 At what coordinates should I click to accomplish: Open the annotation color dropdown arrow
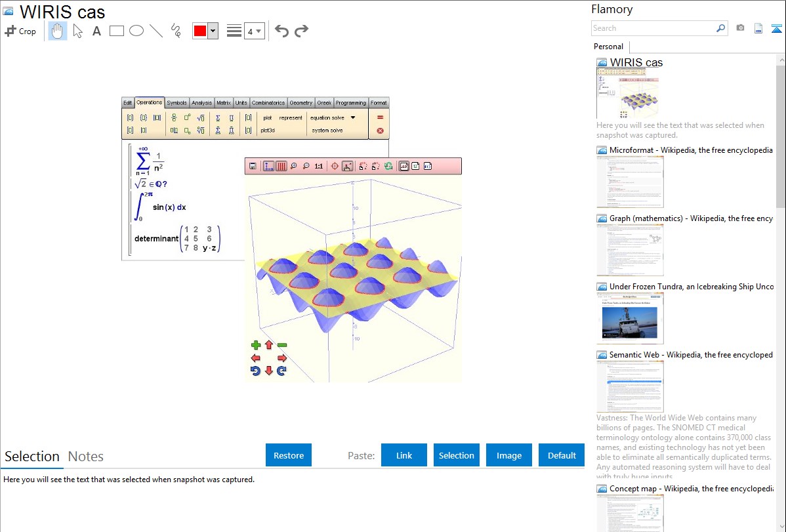[213, 31]
